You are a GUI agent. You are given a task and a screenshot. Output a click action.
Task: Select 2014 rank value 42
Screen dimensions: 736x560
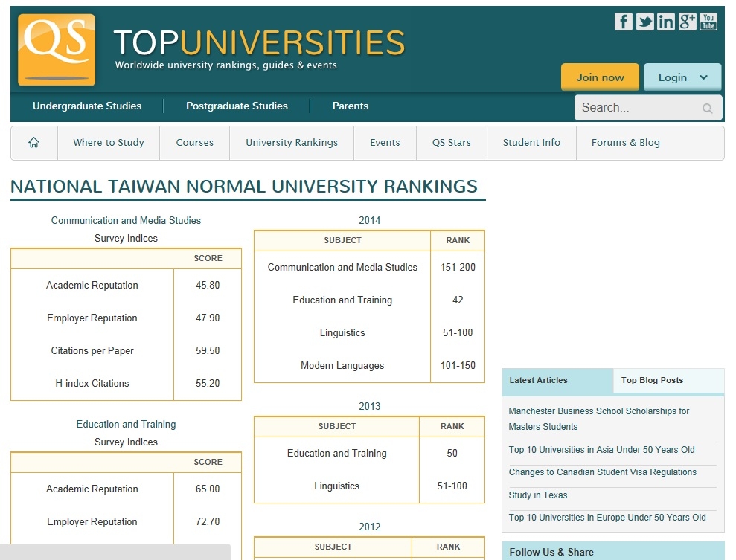(458, 300)
